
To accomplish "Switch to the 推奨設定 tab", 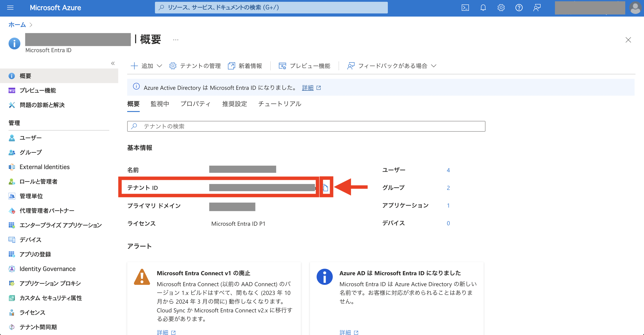I will point(234,104).
